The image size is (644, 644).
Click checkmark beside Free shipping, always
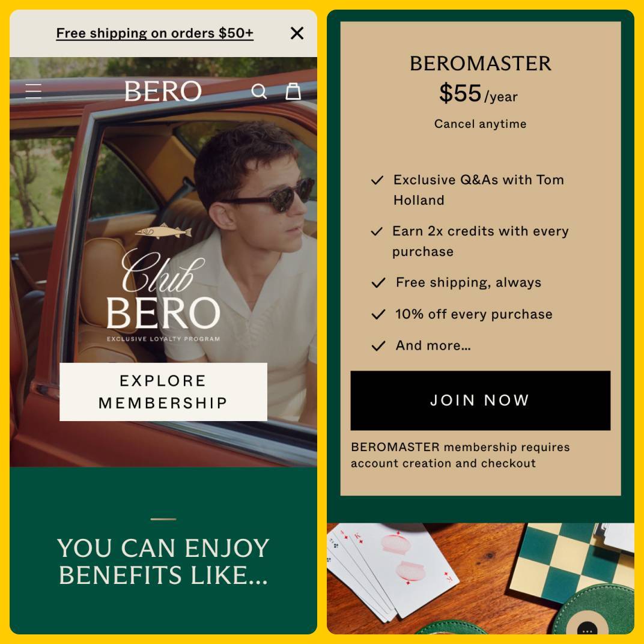(378, 282)
